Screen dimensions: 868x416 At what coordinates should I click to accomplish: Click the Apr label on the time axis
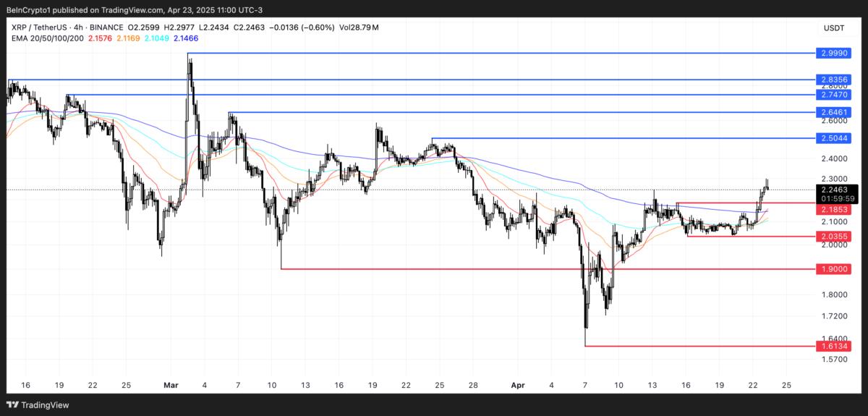point(516,386)
